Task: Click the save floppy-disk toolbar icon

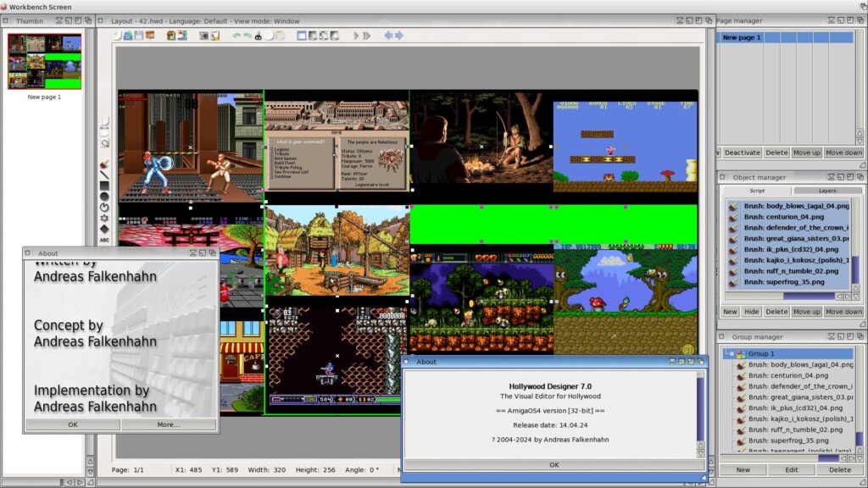Action: (139, 36)
